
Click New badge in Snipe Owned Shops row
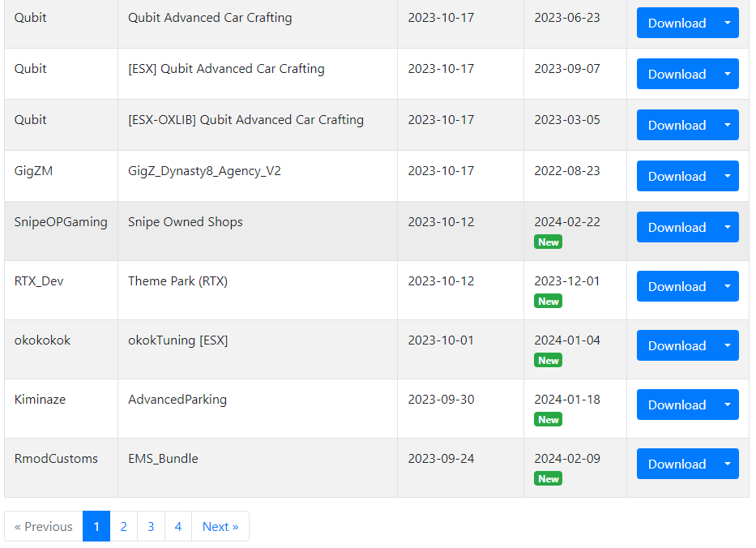tap(549, 242)
